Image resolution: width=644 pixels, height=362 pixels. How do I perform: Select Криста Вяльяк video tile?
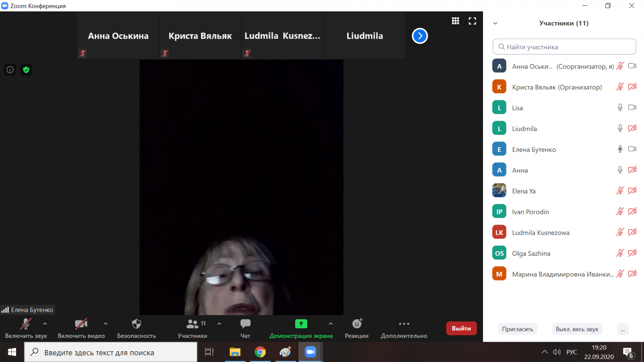click(200, 36)
